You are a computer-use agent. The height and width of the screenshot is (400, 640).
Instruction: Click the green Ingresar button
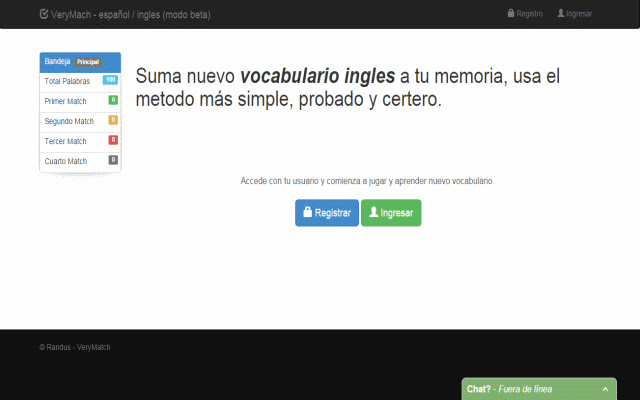391,213
